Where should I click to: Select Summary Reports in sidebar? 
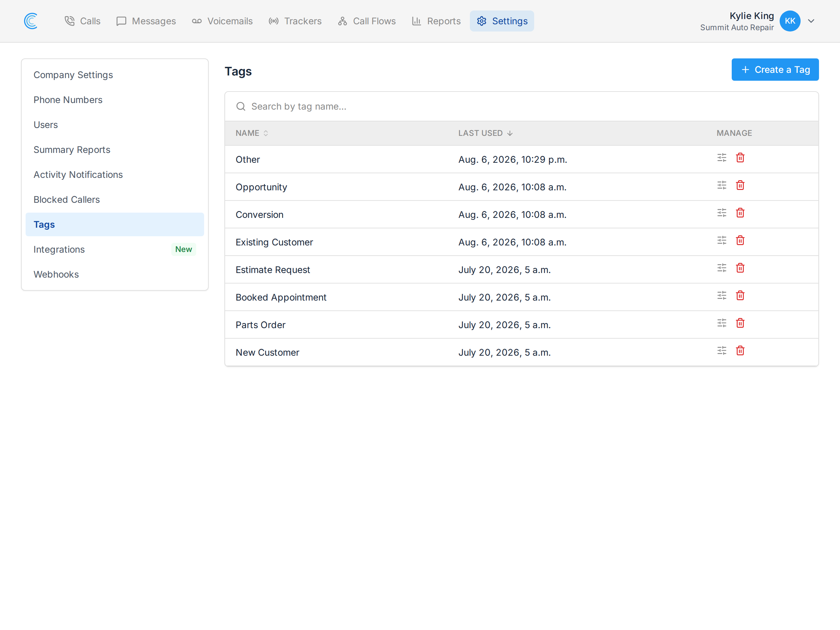pyautogui.click(x=115, y=150)
